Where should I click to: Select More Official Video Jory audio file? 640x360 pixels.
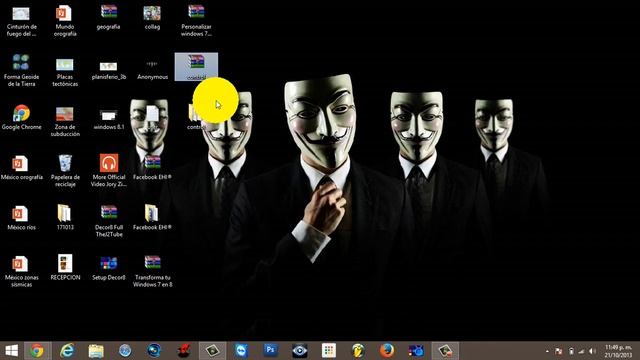click(x=109, y=171)
